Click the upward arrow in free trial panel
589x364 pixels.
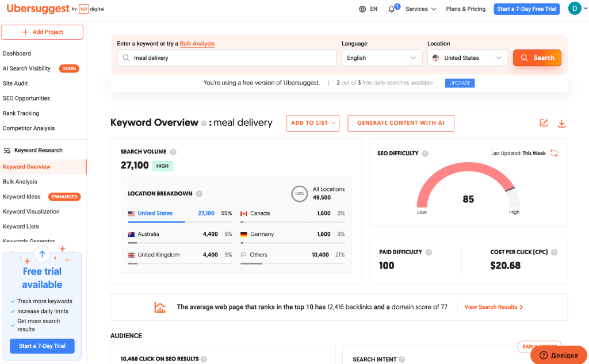point(42,253)
